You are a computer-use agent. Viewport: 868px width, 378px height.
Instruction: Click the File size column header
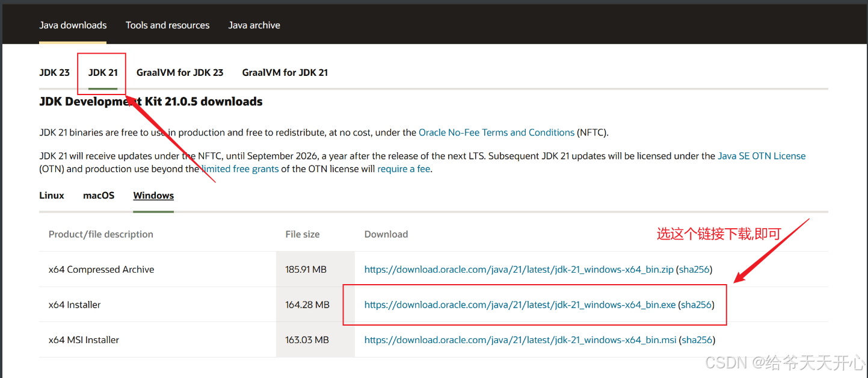click(x=303, y=234)
